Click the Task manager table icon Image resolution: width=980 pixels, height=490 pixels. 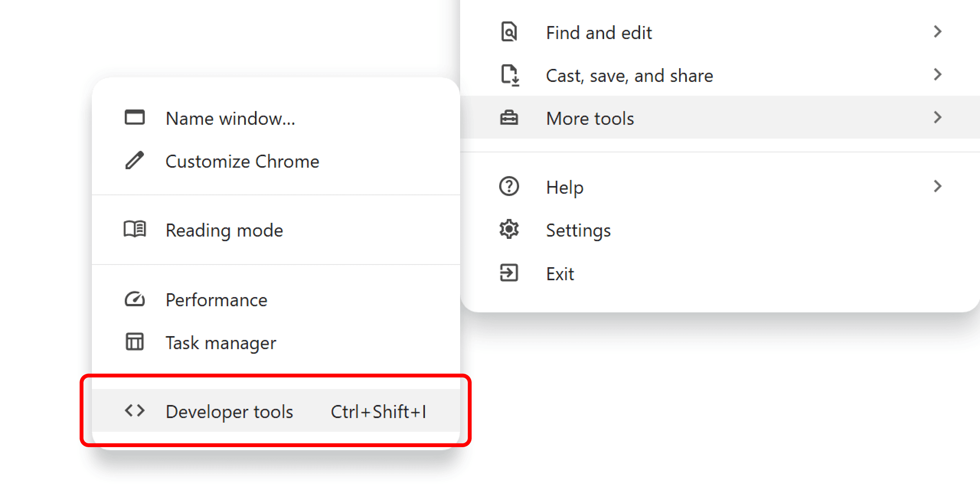135,342
